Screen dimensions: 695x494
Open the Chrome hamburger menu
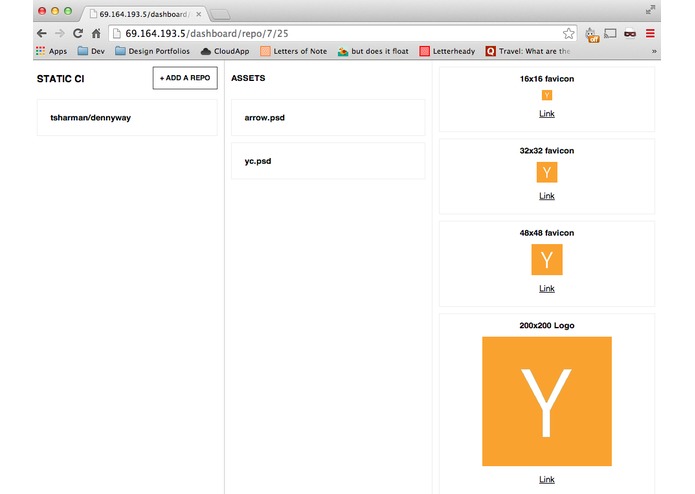point(650,33)
